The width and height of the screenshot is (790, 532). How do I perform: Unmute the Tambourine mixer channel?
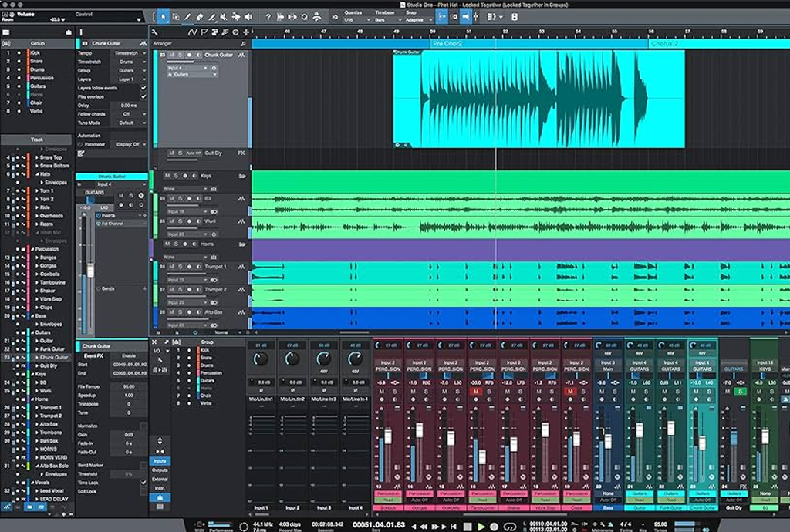477,392
